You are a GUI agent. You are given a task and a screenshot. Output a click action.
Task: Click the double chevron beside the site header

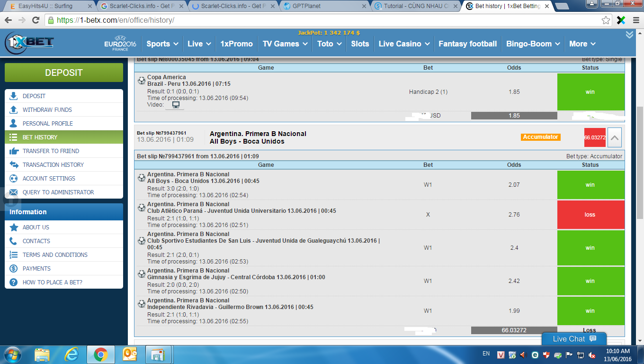[629, 35]
